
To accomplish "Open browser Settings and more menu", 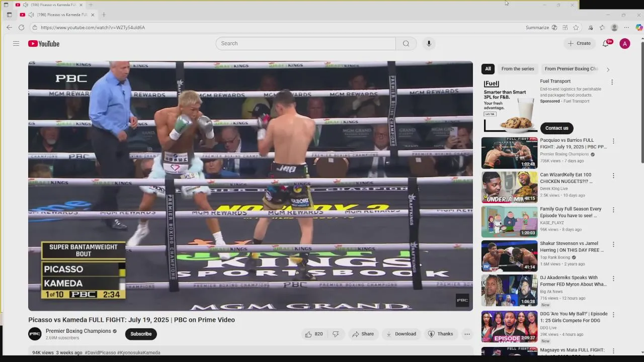I will coord(626,28).
